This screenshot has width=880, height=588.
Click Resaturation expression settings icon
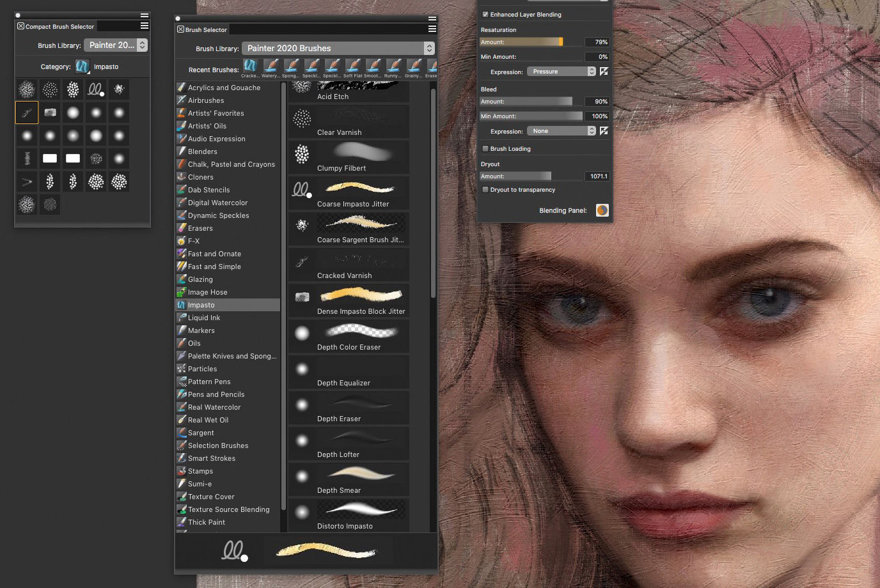(x=604, y=72)
